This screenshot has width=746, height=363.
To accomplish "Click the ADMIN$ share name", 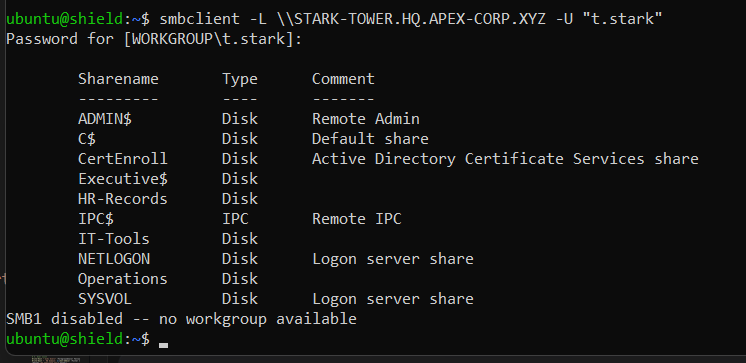I will [105, 119].
